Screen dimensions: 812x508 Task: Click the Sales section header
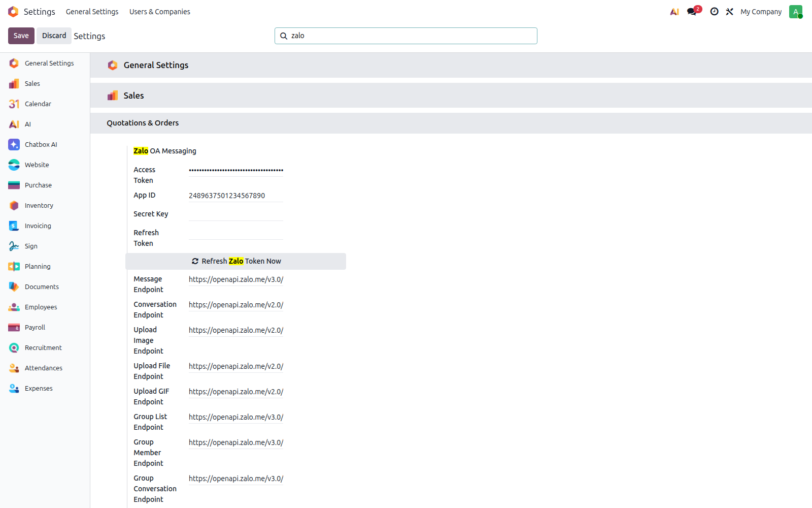(451, 96)
